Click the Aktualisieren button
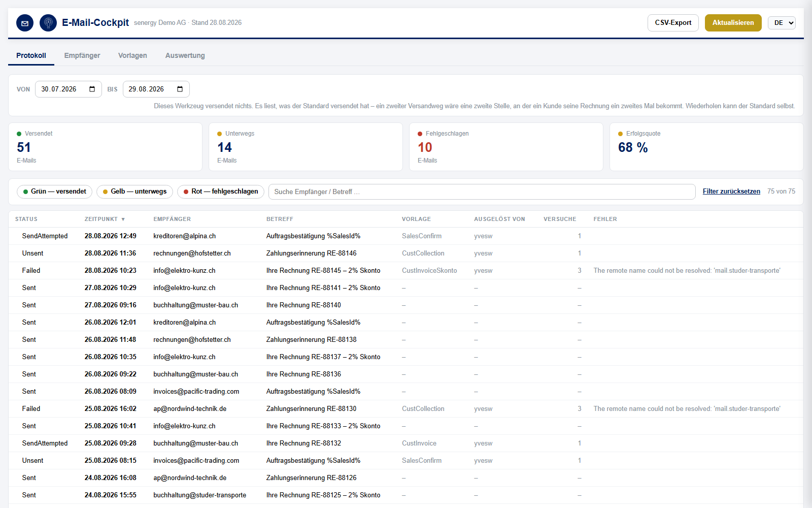 point(733,23)
